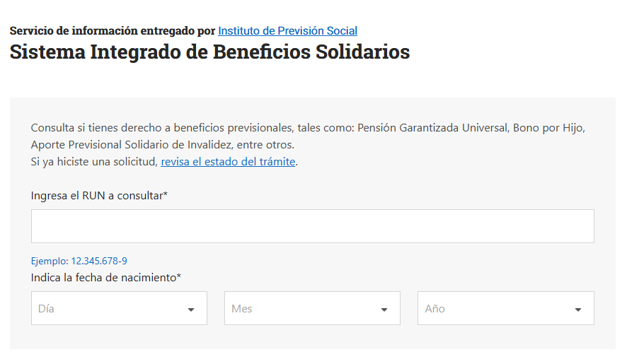Click the 'Sistema Integrado de Beneficios Solidarios' heading
The image size is (627, 364).
[209, 52]
